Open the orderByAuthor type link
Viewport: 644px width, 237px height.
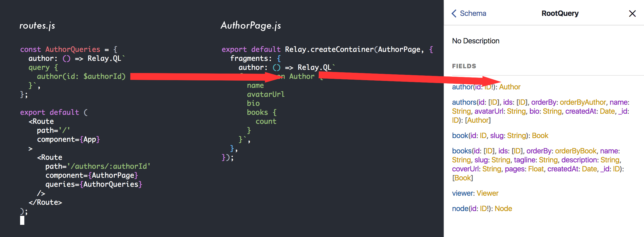click(x=583, y=102)
